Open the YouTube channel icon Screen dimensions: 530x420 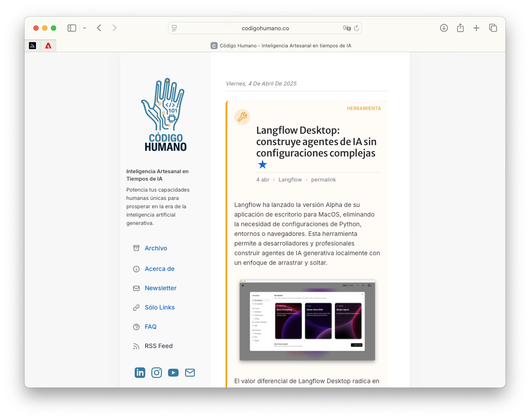click(173, 373)
